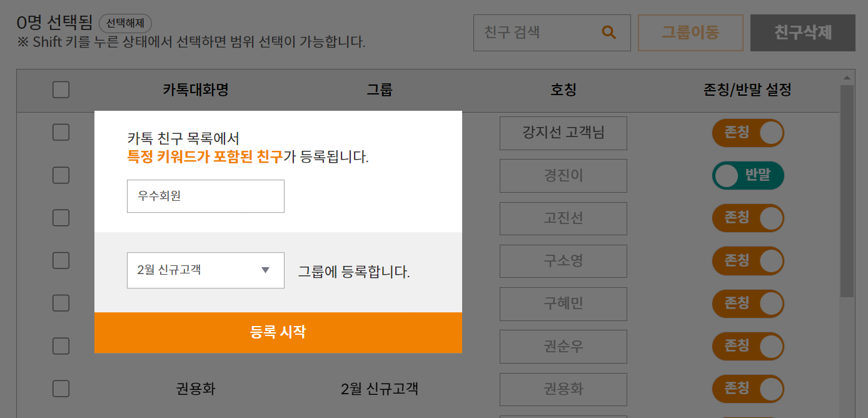Click the 카톡대화명 column header
Screen dimensions: 868x418
(196, 90)
